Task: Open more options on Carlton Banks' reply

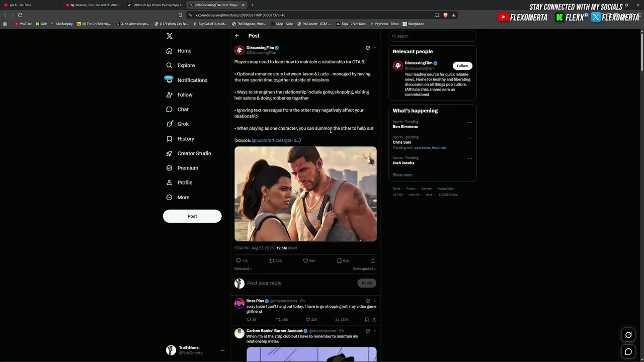Action: [x=374, y=331]
